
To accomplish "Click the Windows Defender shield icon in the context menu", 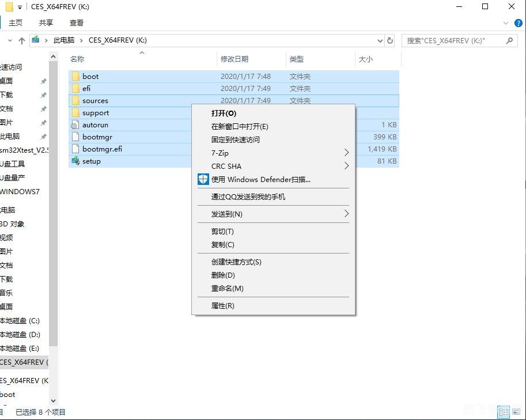I will tap(203, 179).
